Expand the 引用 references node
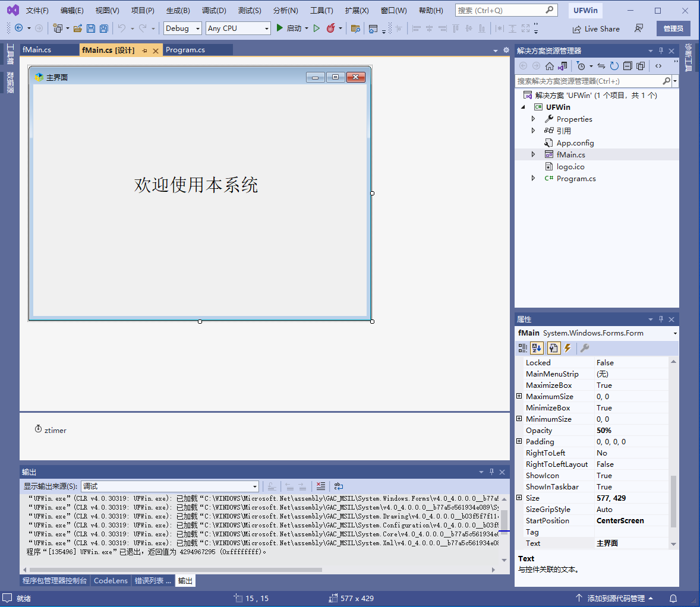Screen dimensions: 700x607 (x=533, y=131)
